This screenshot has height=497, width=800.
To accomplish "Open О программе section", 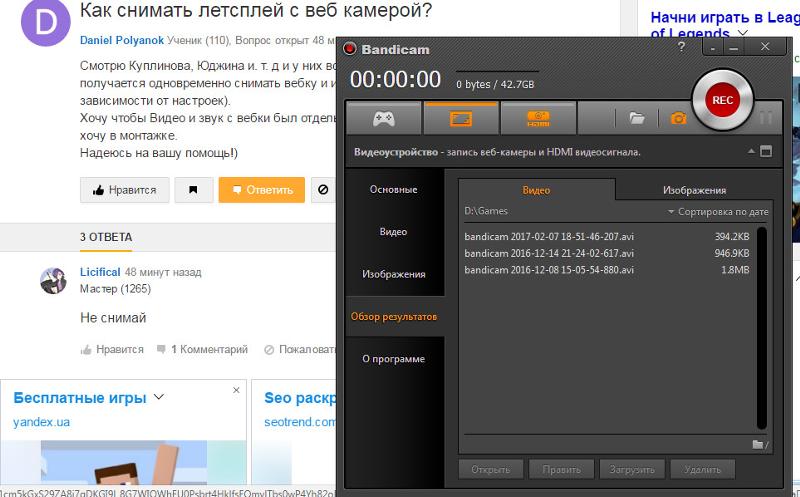I will [393, 359].
